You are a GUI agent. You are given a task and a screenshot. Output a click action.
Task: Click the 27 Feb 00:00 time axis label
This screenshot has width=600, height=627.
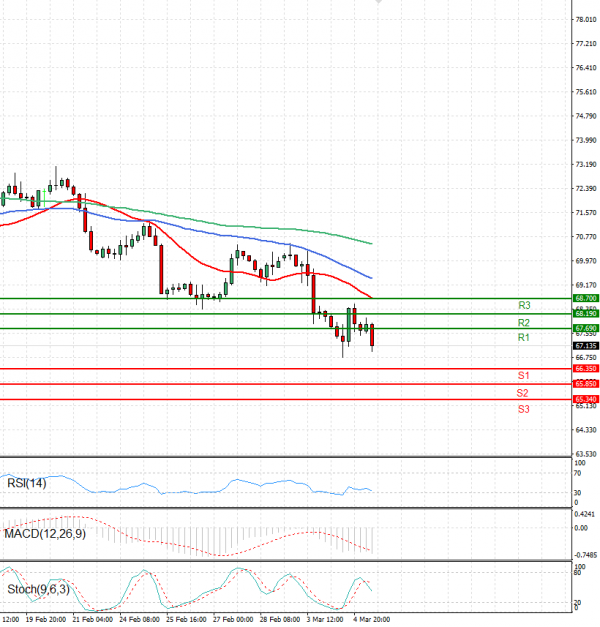tap(233, 620)
